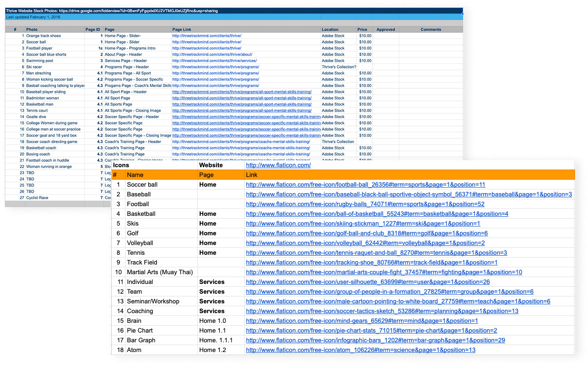Select 'Coach's Training Page - Header' page cell
Viewport: 588px width, 365px height.
138,142
